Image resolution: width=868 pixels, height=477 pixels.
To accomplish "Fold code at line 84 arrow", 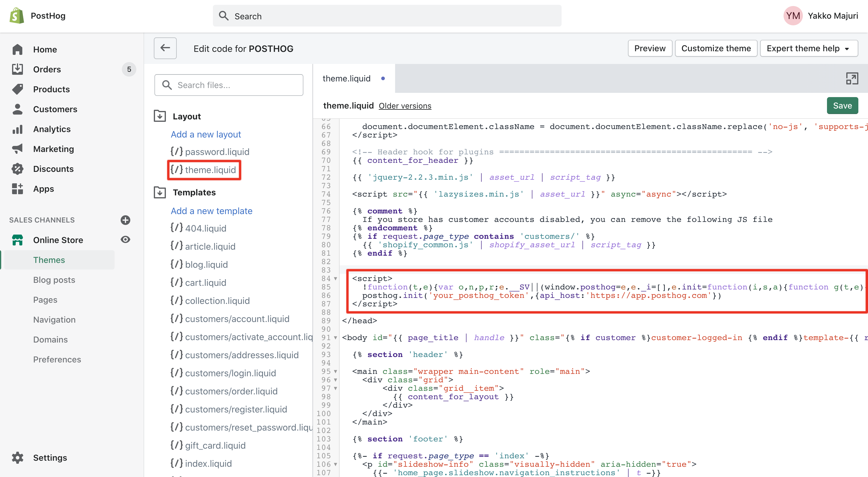I will pos(336,279).
